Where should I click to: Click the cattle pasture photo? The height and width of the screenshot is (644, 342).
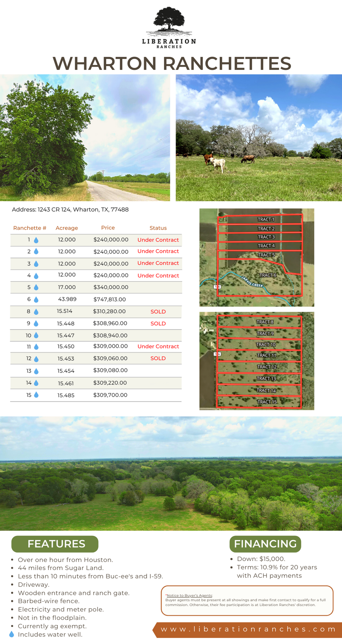259,138
